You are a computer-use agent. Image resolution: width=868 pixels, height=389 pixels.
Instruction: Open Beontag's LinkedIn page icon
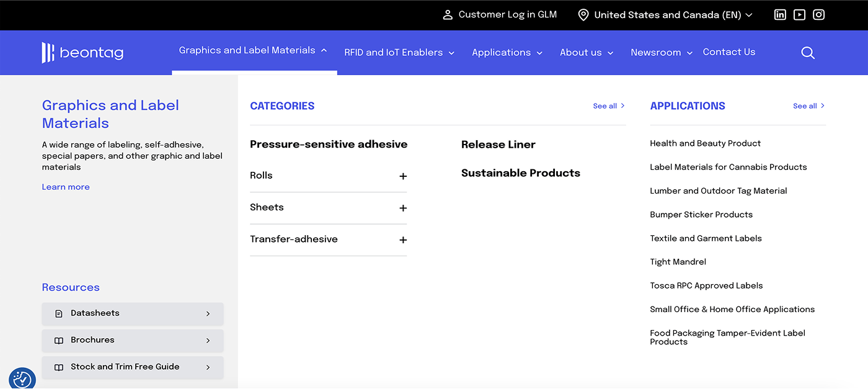point(780,14)
